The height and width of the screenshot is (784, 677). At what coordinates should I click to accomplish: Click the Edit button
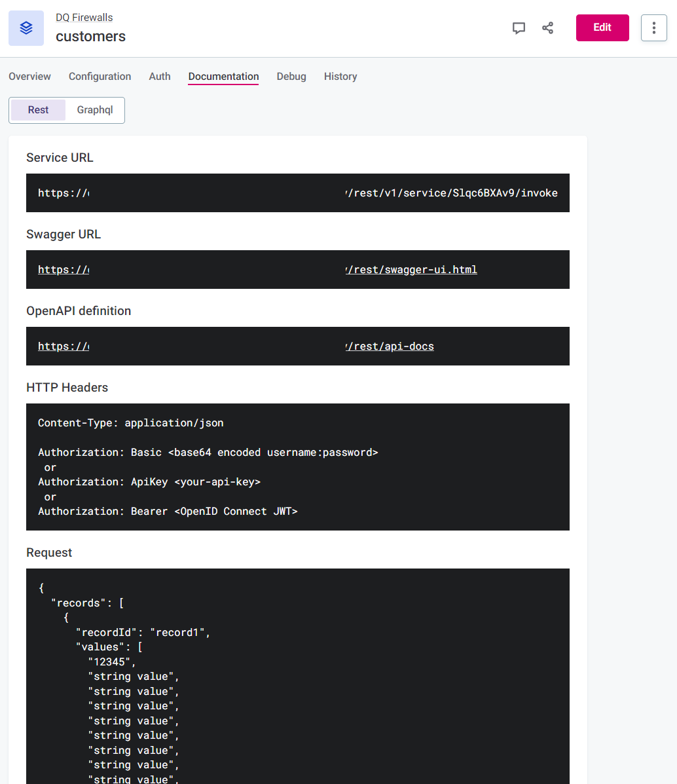(602, 28)
